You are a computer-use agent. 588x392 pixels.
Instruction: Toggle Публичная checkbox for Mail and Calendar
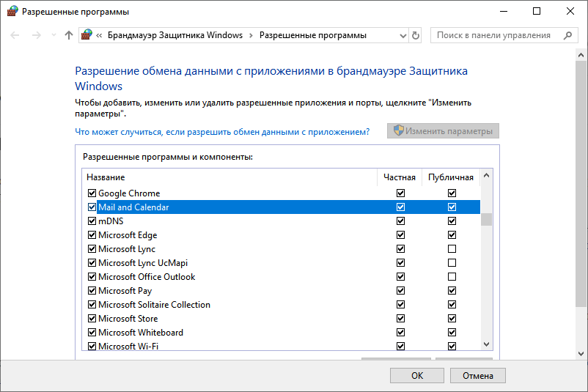pos(452,207)
